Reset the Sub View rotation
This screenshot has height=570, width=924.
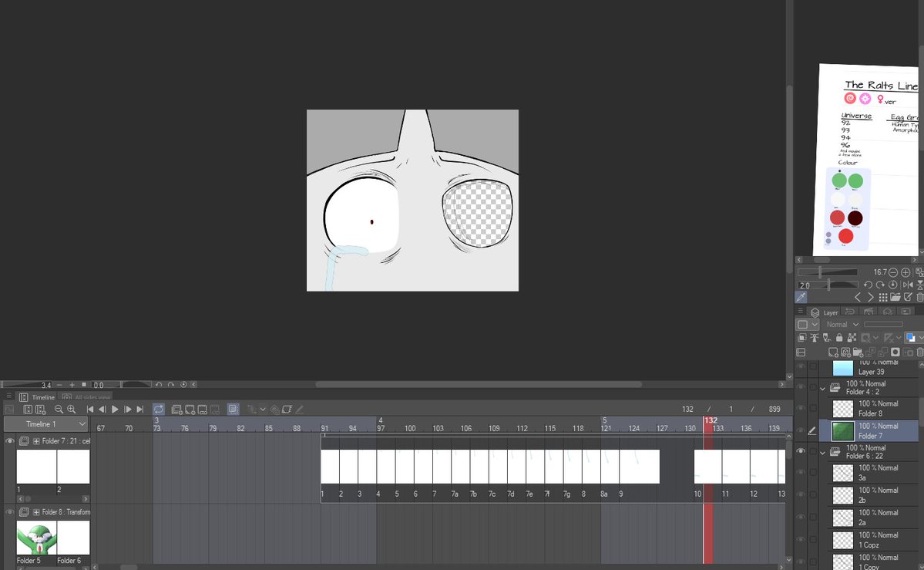click(892, 285)
